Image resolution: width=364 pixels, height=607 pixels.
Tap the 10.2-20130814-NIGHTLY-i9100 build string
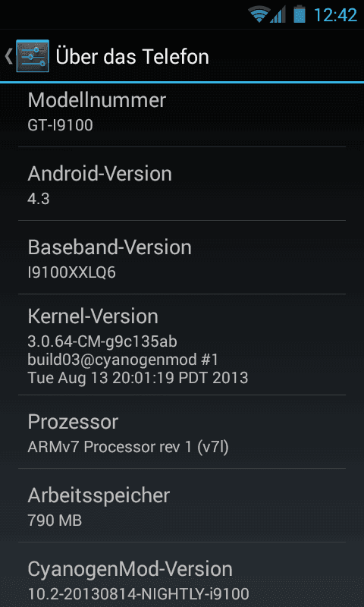click(x=138, y=593)
